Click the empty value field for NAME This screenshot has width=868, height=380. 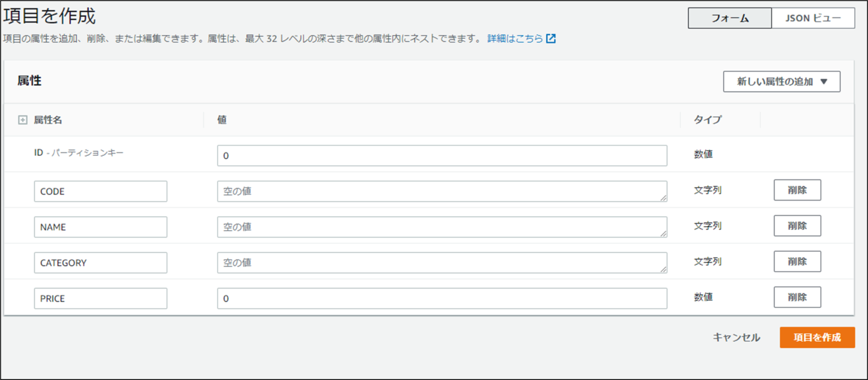[x=442, y=226]
